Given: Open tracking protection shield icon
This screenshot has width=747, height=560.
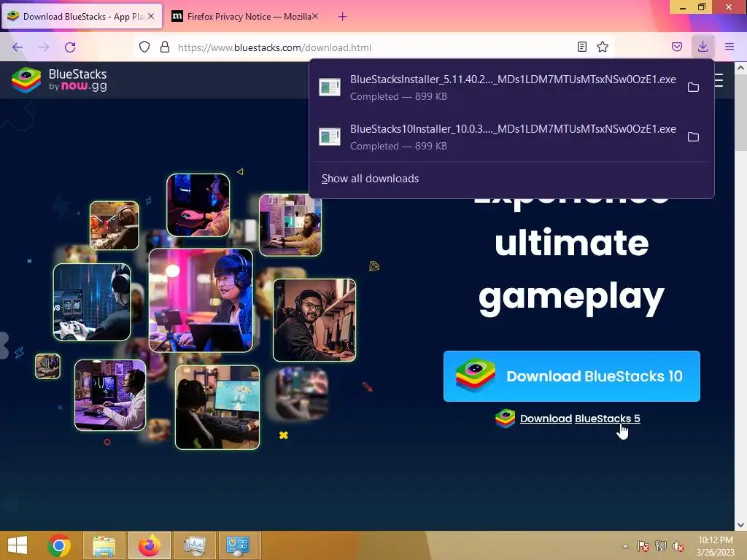Looking at the screenshot, I should click(x=144, y=47).
